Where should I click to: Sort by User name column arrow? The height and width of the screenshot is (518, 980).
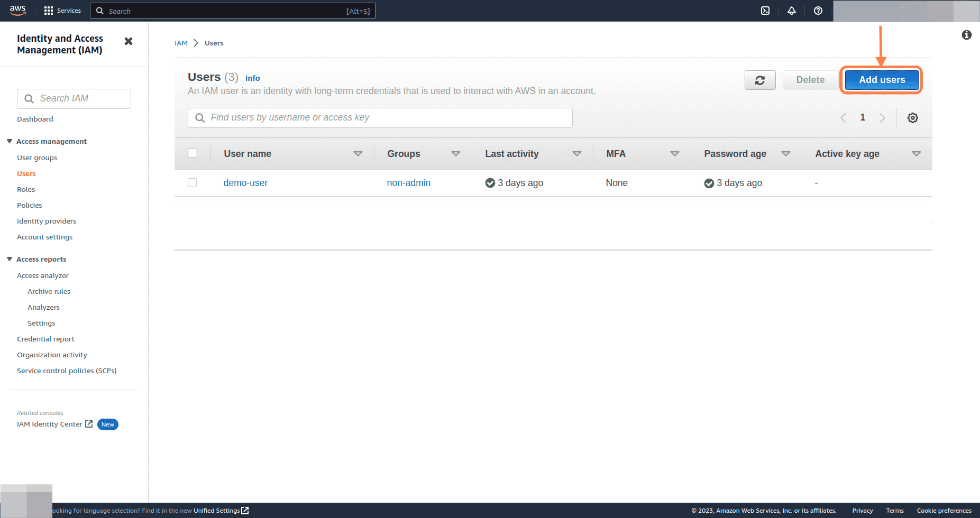click(358, 154)
